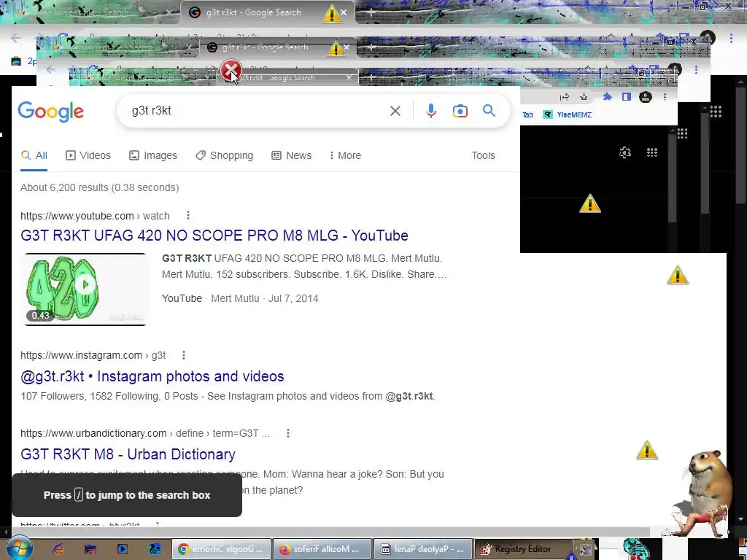Image resolution: width=747 pixels, height=560 pixels.
Task: Switch to the Videos tab
Action: click(88, 155)
